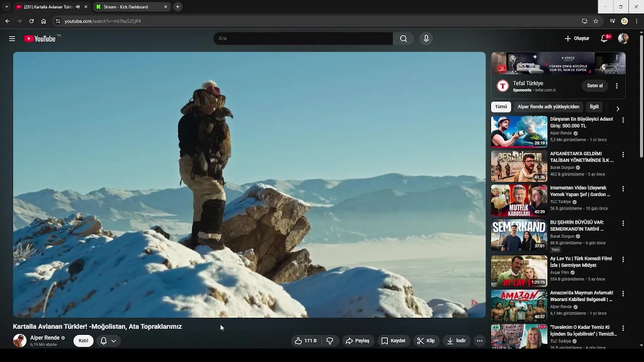This screenshot has width=644, height=362.
Task: Select Alper Rende adlı yükleyiciden chip
Action: (x=548, y=107)
